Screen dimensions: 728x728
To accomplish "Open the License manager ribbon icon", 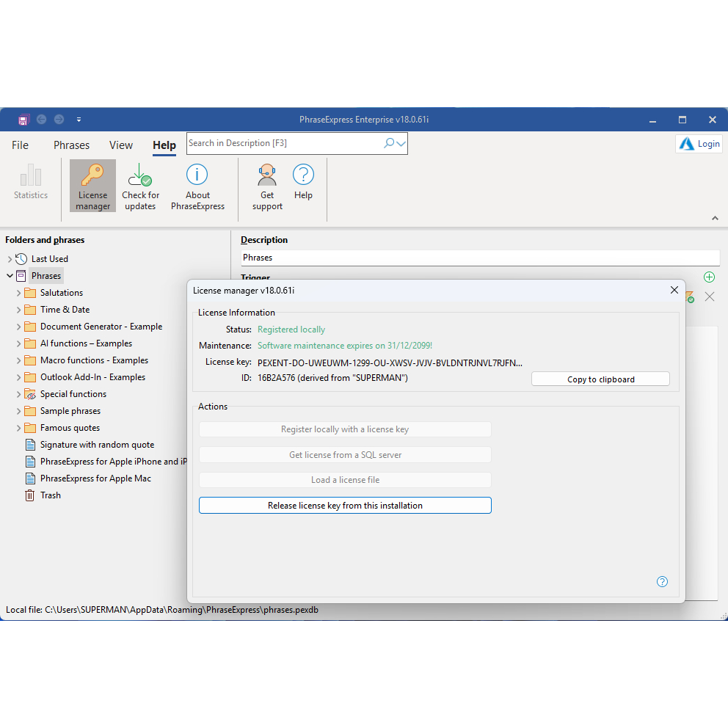I will click(x=93, y=186).
